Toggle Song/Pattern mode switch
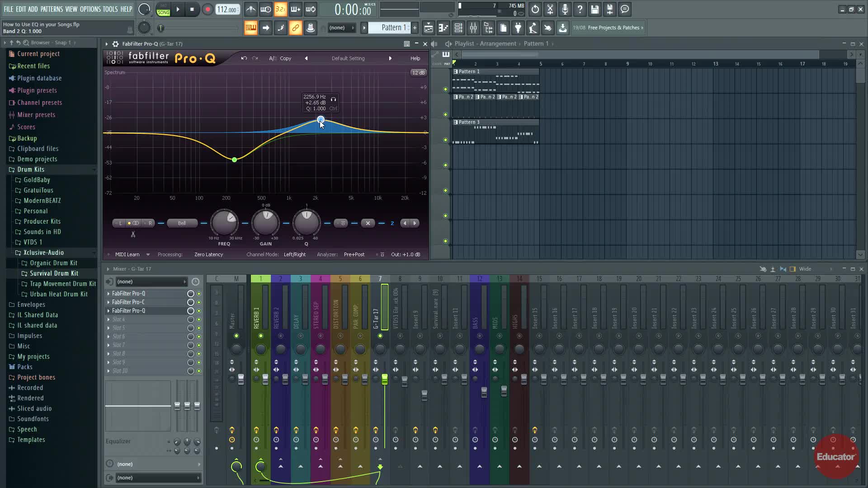868x488 pixels. pyautogui.click(x=163, y=10)
